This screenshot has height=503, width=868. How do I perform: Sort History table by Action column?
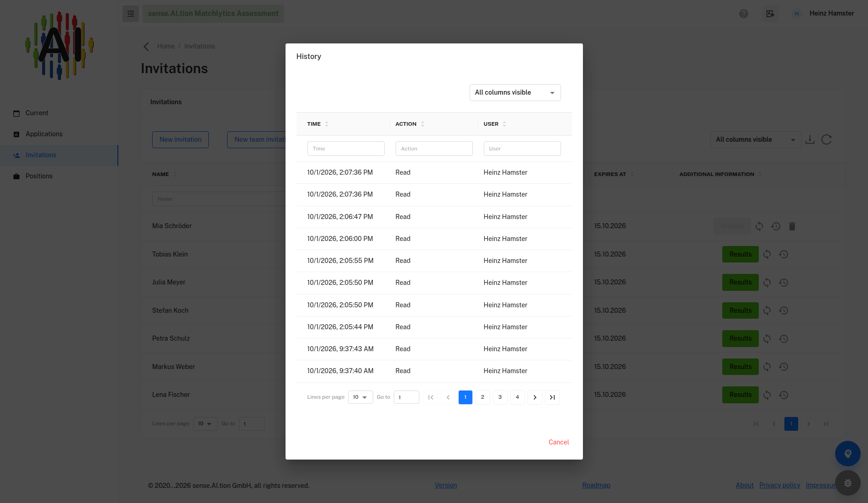(x=423, y=124)
